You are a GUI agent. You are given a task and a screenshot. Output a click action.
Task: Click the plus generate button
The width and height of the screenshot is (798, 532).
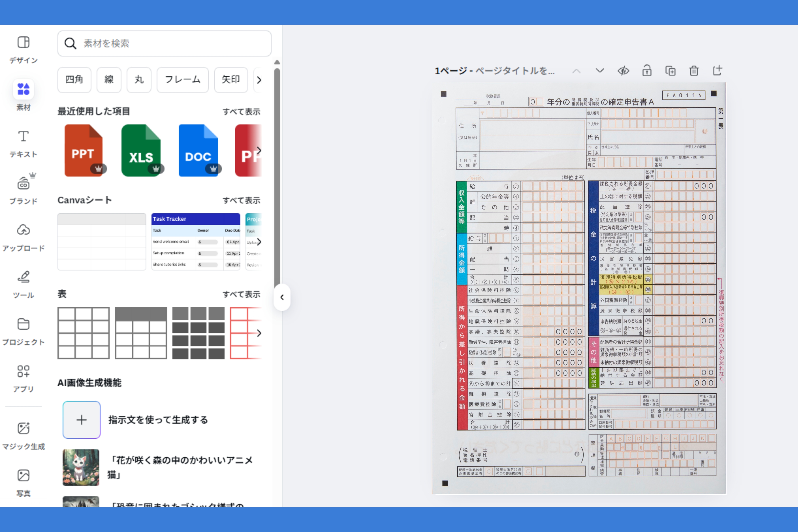click(81, 420)
